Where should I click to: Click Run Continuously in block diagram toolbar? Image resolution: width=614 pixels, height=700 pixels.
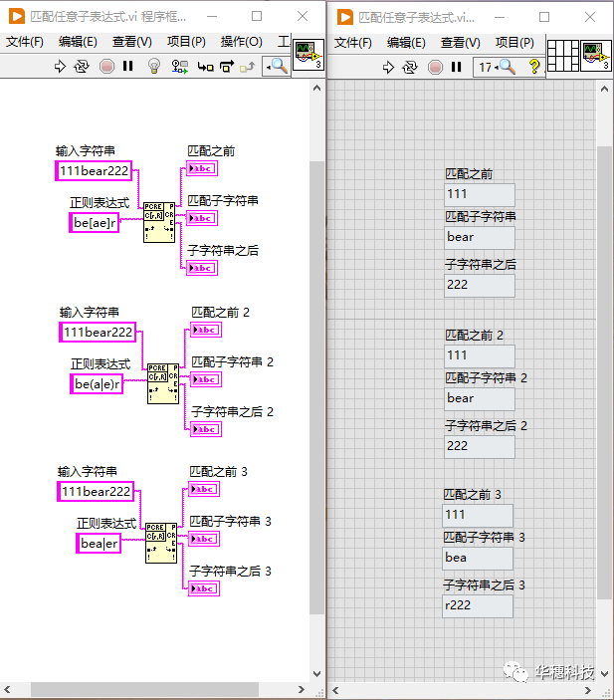[83, 66]
